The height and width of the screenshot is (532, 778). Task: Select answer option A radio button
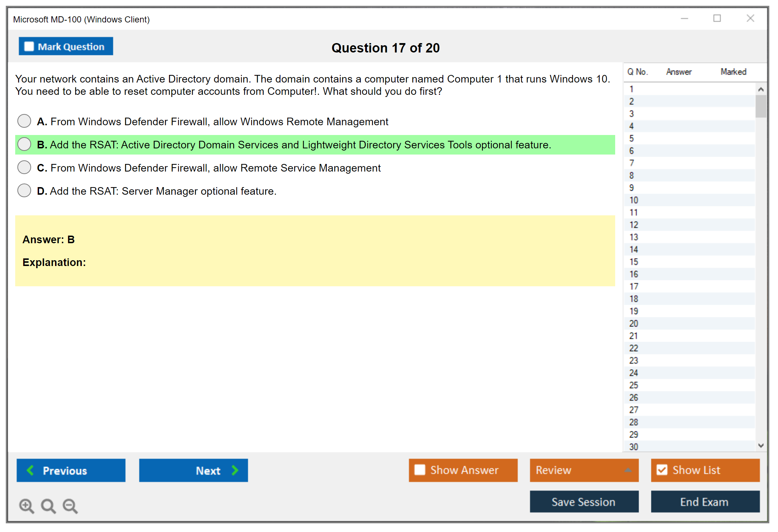click(x=24, y=121)
